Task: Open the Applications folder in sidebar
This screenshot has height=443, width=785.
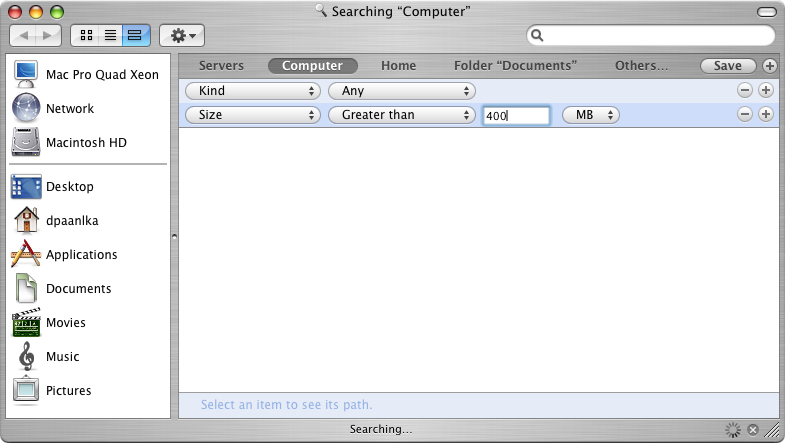Action: tap(87, 255)
